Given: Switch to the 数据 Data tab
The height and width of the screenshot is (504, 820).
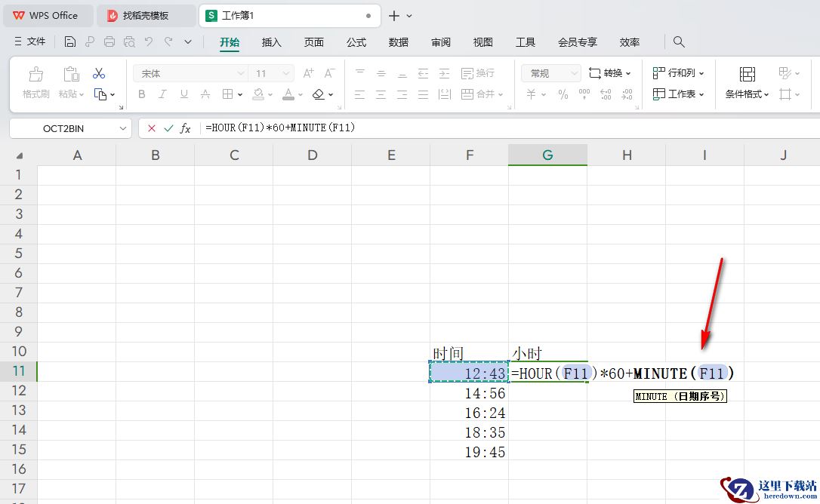Looking at the screenshot, I should coord(399,42).
